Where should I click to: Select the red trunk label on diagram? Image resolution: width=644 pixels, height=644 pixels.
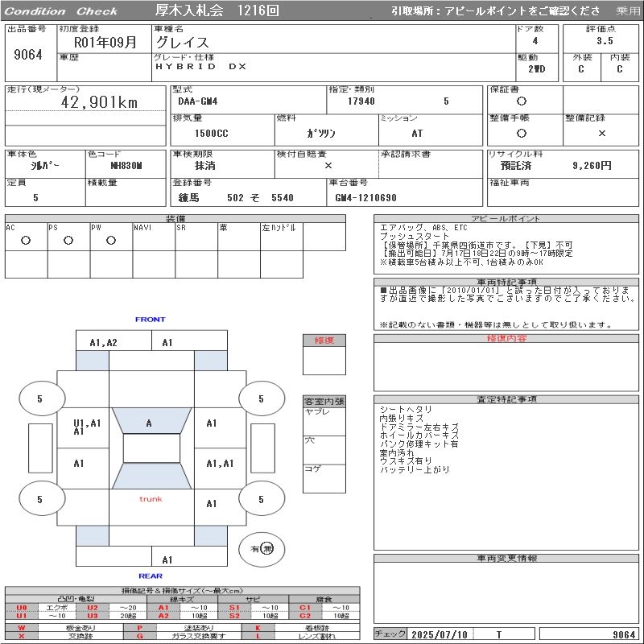151,499
